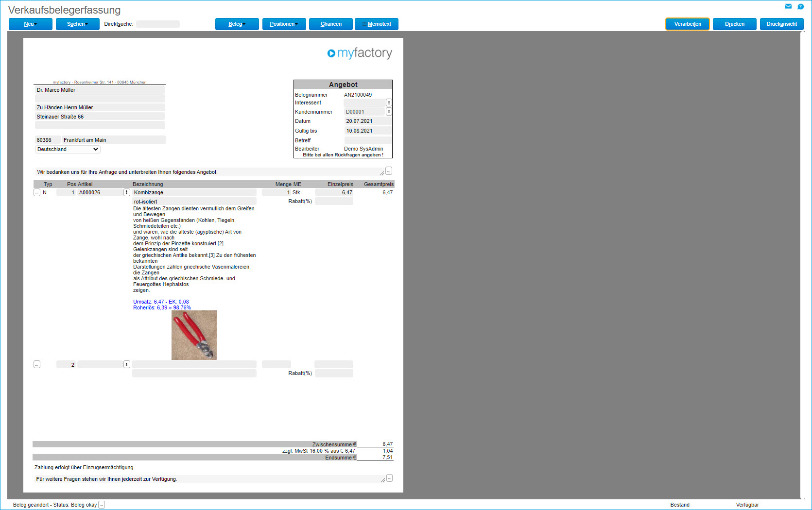The width and height of the screenshot is (812, 510).
Task: Edit the Steinauer Straße 66 address field
Action: coord(100,117)
